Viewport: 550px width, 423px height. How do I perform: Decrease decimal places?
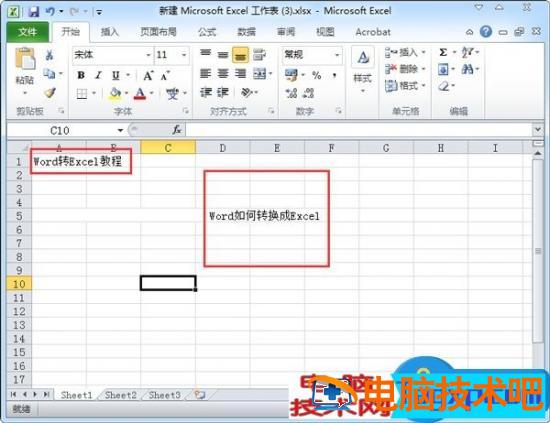point(308,93)
